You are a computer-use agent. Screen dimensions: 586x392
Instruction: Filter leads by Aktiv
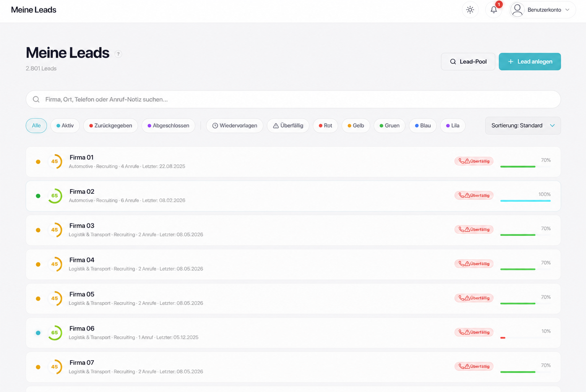point(65,126)
